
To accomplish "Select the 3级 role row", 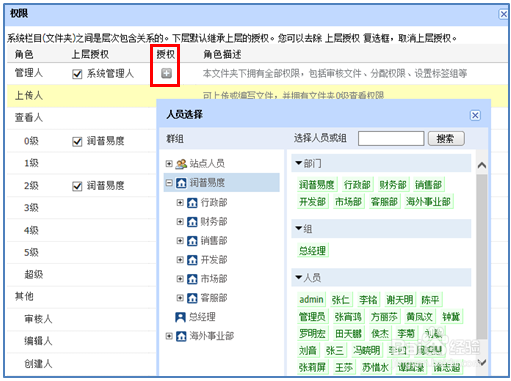I will point(82,208).
